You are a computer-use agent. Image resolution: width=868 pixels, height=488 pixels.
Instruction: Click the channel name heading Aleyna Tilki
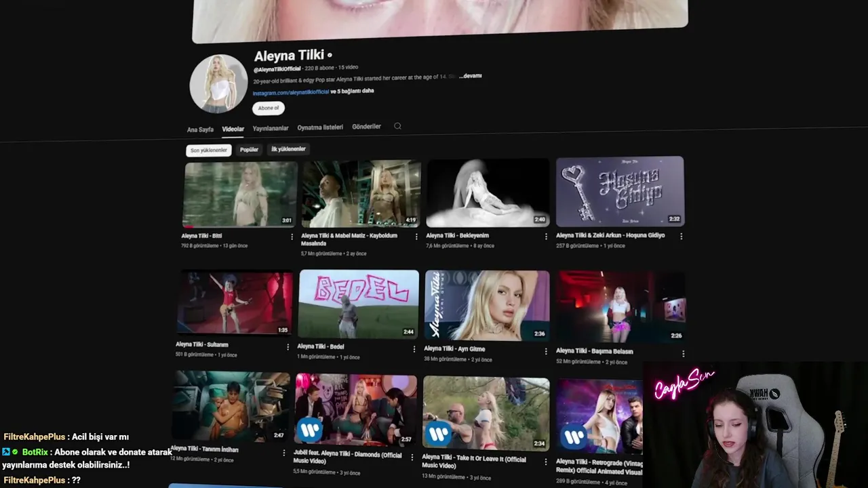click(x=289, y=56)
